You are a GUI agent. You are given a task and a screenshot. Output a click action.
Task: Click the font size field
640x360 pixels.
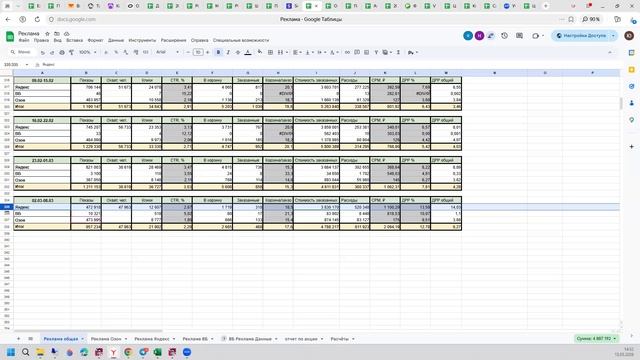point(198,52)
